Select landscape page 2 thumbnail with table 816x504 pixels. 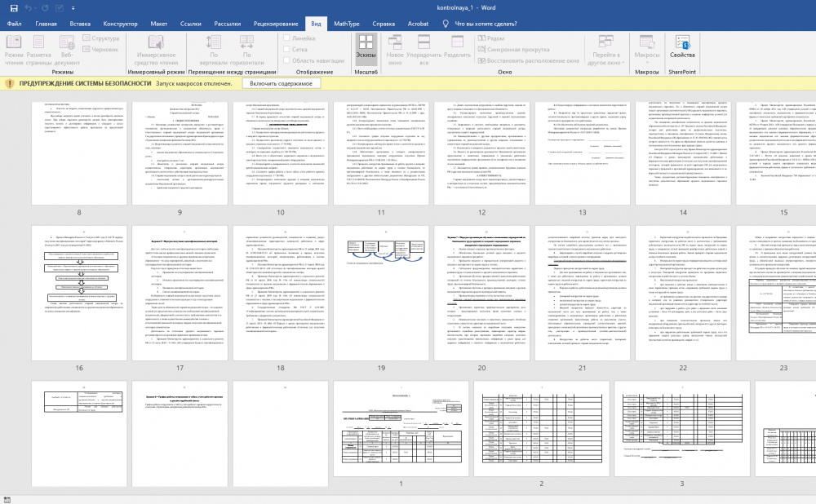[x=541, y=429]
